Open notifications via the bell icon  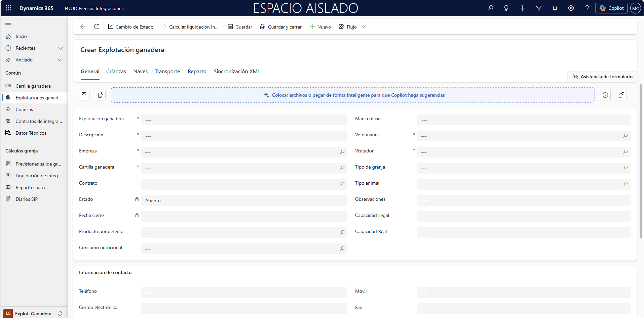(x=555, y=8)
